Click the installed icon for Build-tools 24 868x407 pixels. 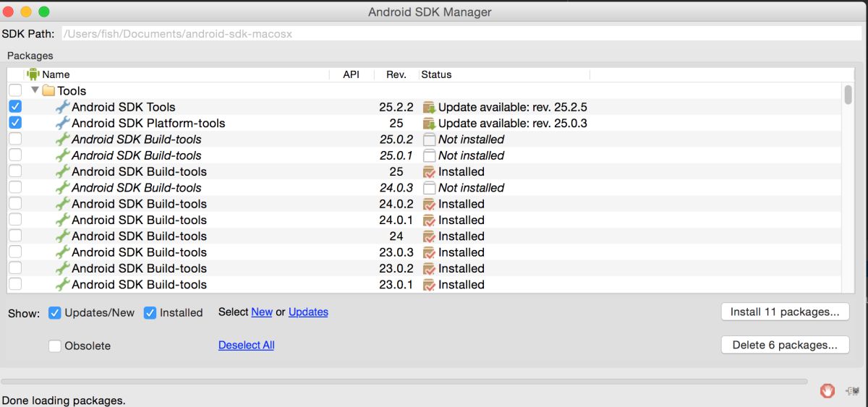click(x=429, y=236)
